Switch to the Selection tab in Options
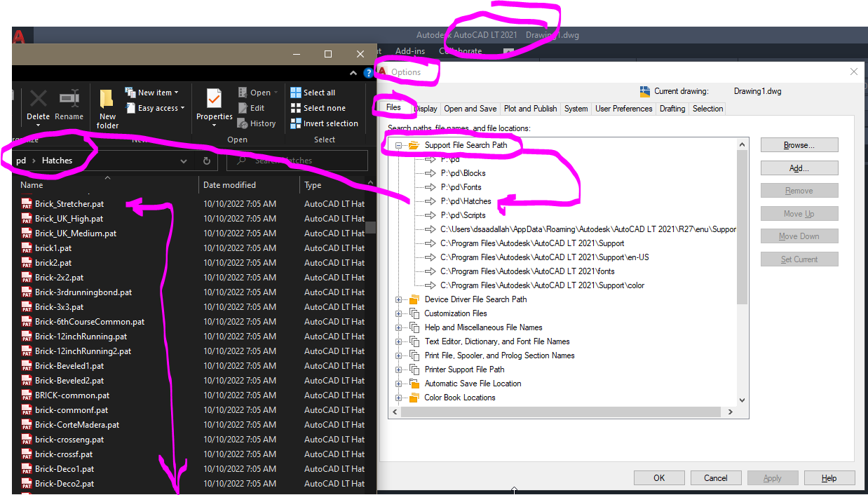 pos(707,109)
